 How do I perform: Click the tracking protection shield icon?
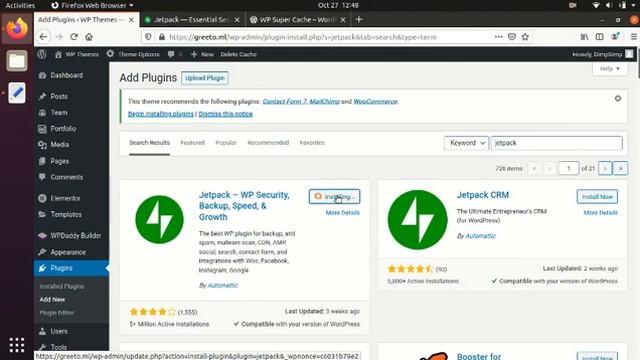click(149, 37)
